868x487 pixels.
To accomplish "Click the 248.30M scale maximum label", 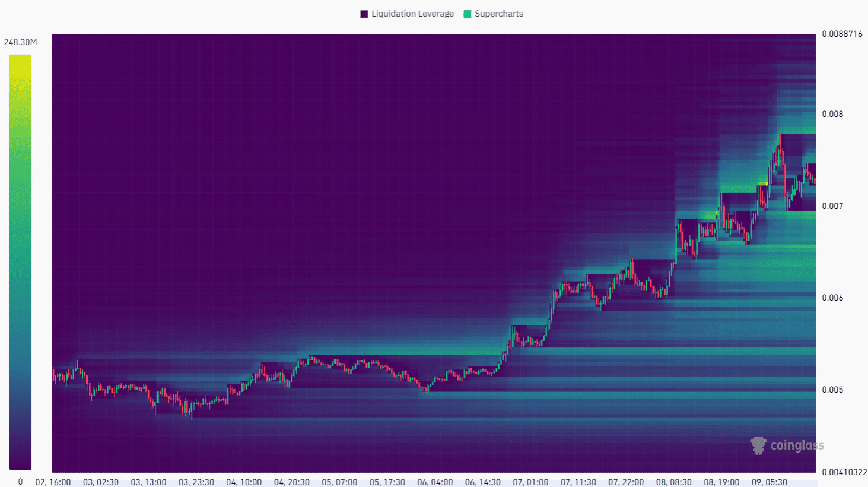I will tap(20, 42).
